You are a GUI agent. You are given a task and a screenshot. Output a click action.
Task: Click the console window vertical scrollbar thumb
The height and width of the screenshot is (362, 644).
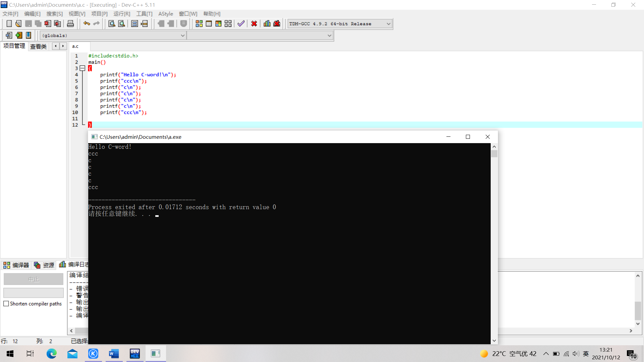494,154
